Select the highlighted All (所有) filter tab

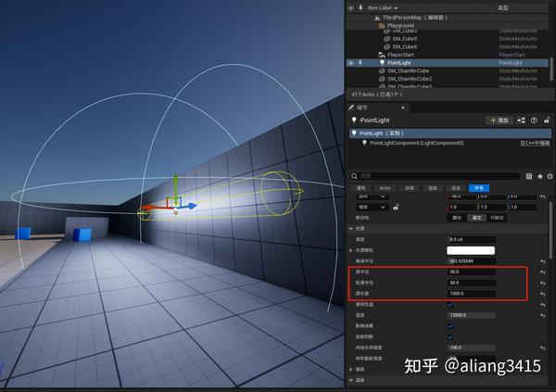(x=479, y=188)
